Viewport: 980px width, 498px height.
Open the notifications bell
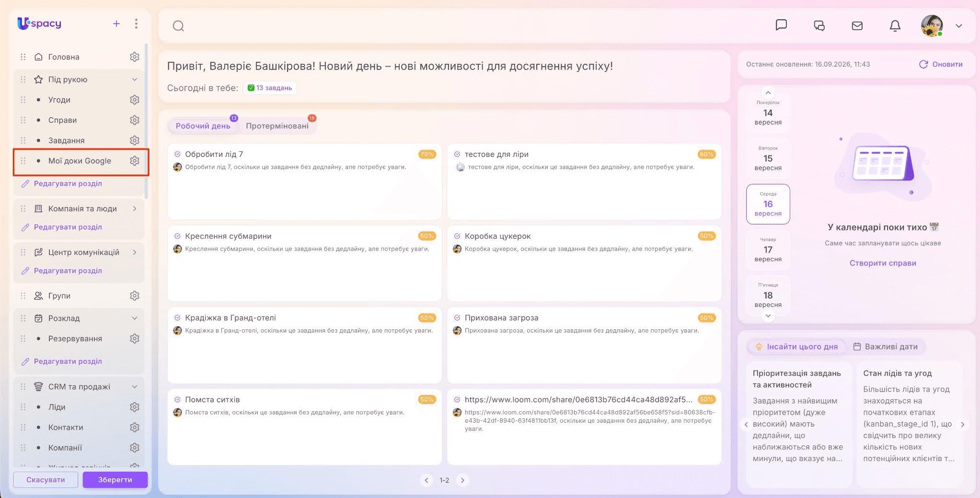(895, 25)
